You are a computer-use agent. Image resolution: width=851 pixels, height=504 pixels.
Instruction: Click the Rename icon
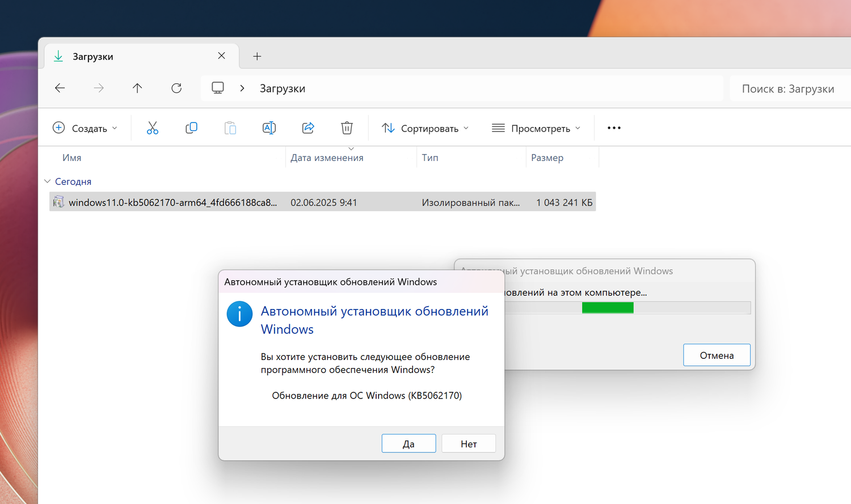(269, 128)
